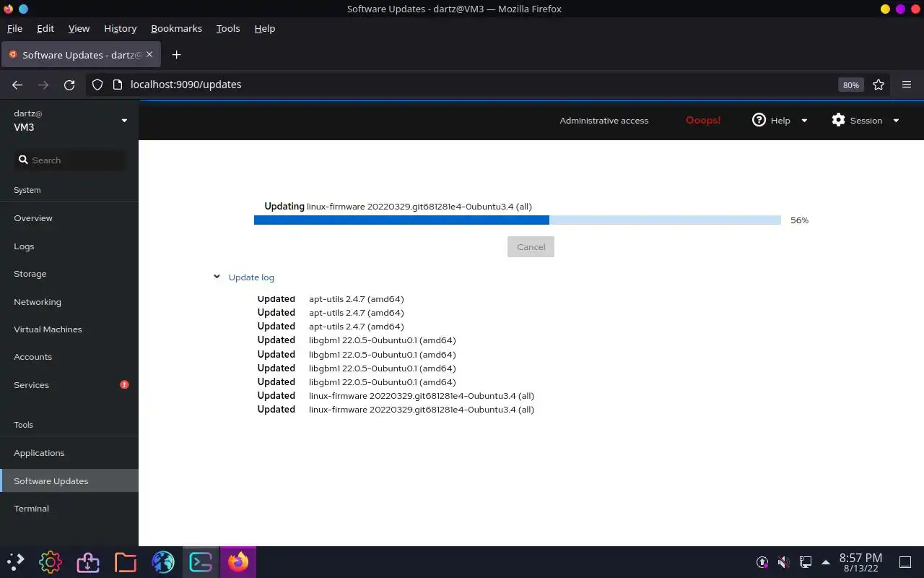Open system settings gear on the taskbar
Viewport: 924px width, 578px height.
(x=51, y=561)
